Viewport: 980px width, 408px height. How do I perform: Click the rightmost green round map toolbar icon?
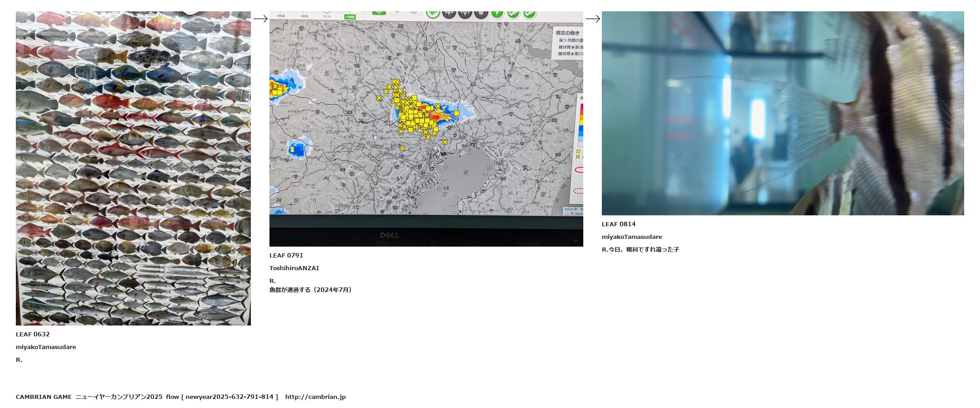pos(529,14)
